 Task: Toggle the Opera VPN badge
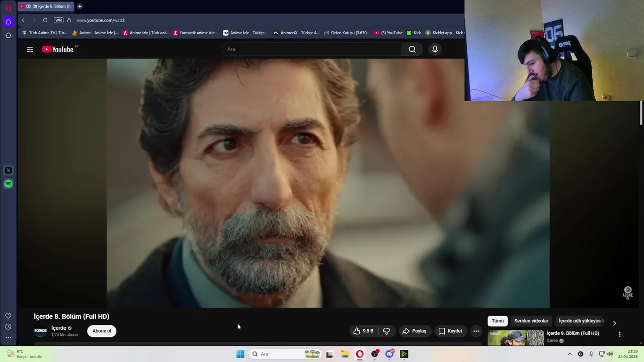tap(59, 20)
